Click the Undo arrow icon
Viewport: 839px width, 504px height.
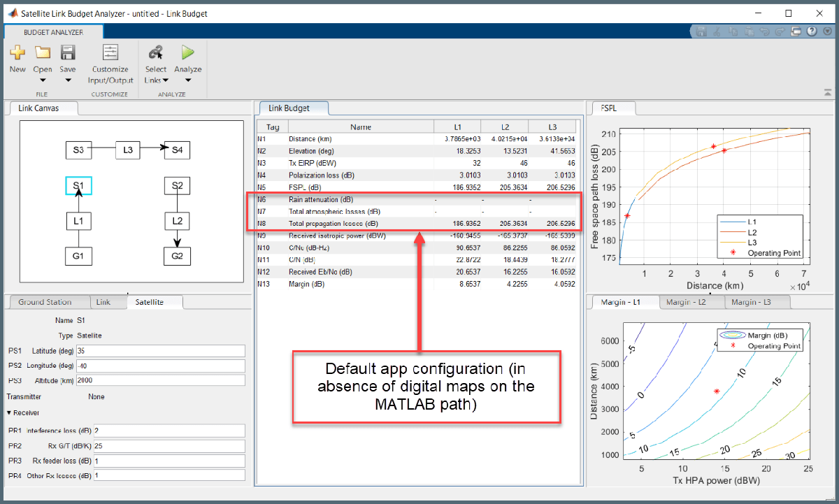click(765, 31)
